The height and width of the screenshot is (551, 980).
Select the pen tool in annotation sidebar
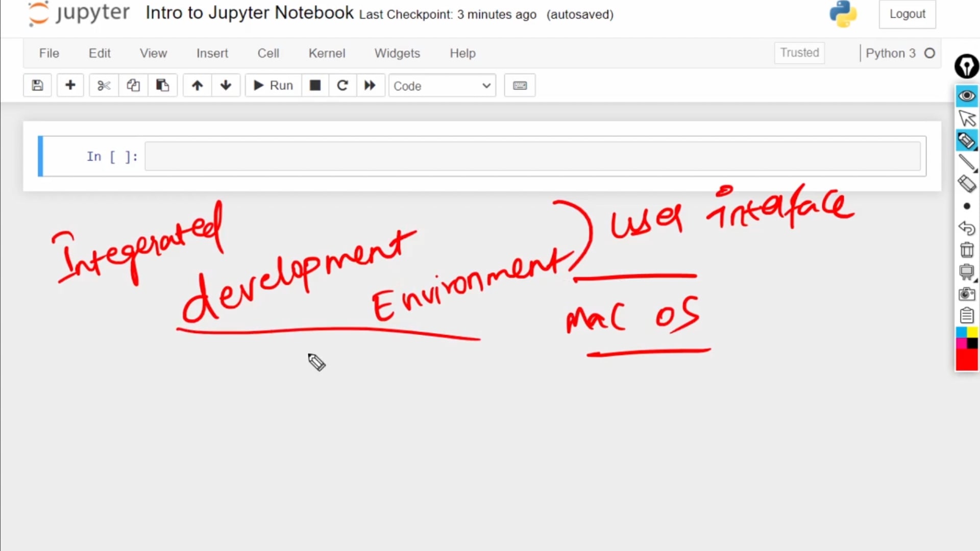pyautogui.click(x=967, y=162)
